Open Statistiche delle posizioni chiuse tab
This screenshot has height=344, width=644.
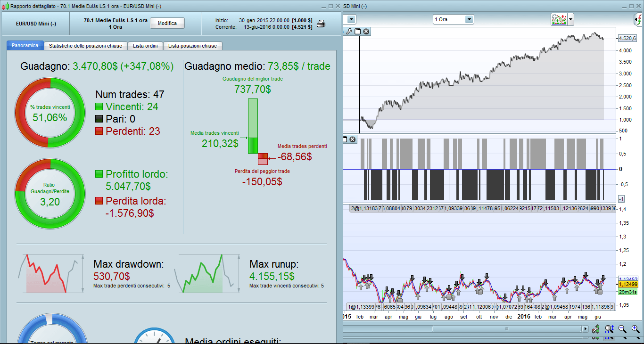[x=85, y=46]
